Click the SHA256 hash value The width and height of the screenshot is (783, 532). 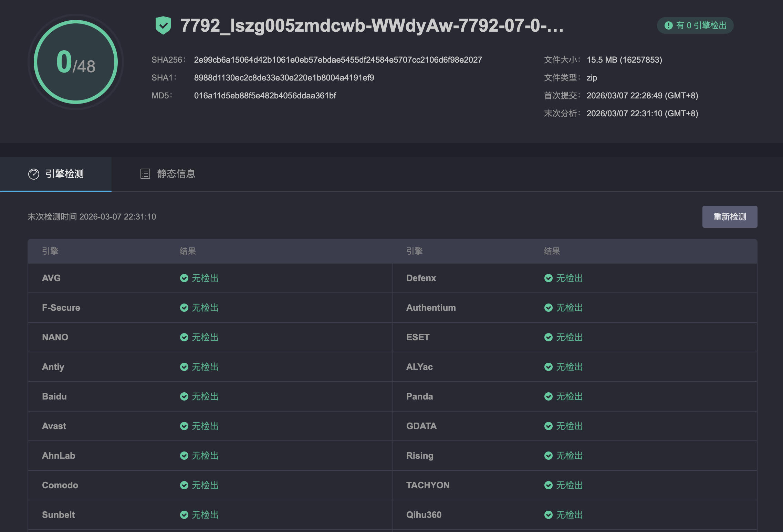pyautogui.click(x=338, y=60)
